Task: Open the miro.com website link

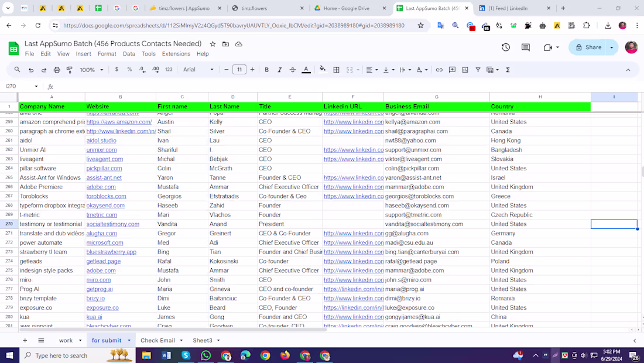Action: (98, 280)
